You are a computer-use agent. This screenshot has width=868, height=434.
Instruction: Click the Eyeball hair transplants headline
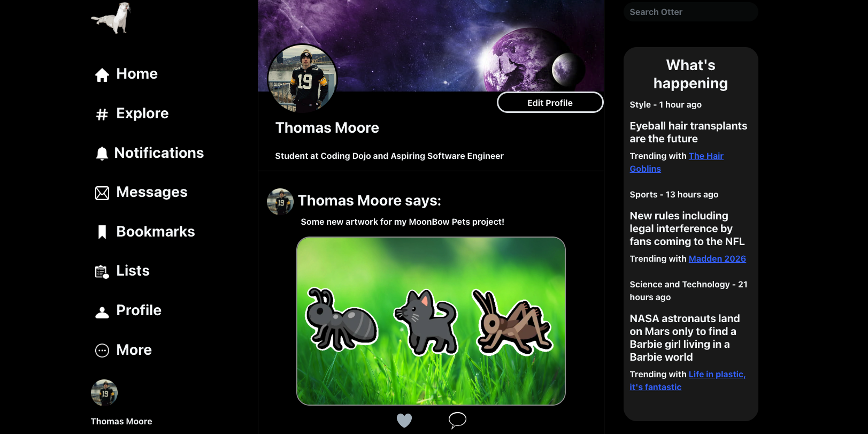pyautogui.click(x=688, y=132)
